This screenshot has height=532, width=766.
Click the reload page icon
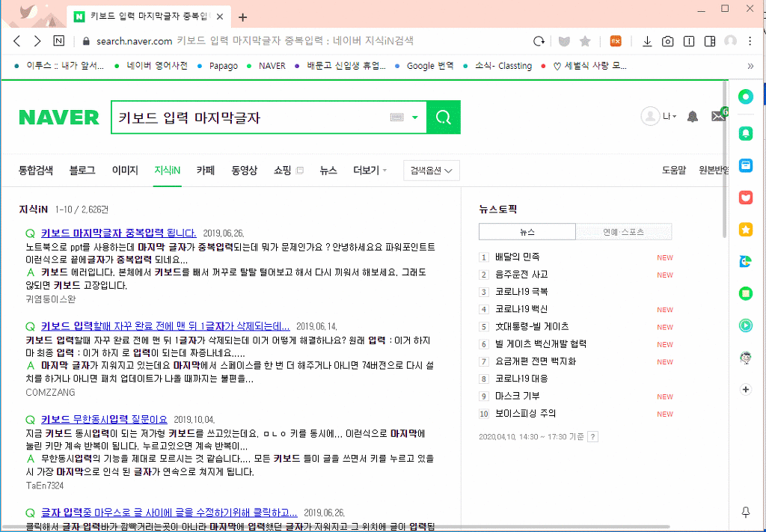pyautogui.click(x=539, y=41)
